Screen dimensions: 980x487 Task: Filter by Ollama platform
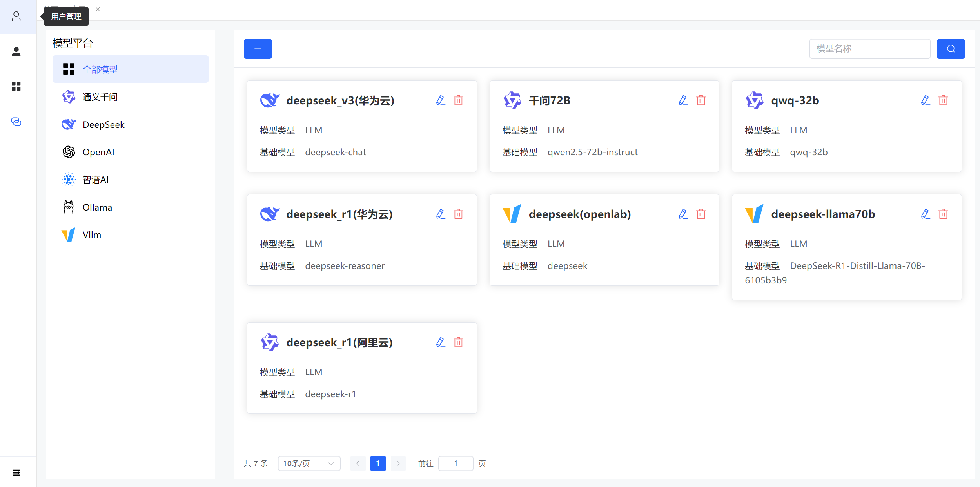[131, 207]
